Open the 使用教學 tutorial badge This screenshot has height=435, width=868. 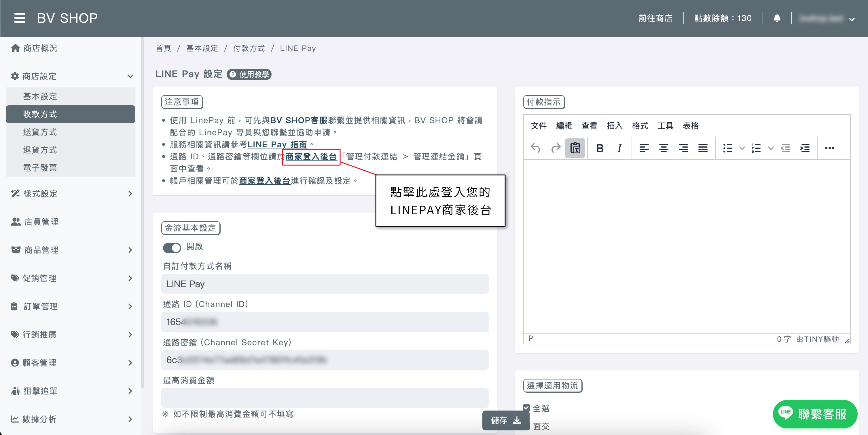pos(249,74)
